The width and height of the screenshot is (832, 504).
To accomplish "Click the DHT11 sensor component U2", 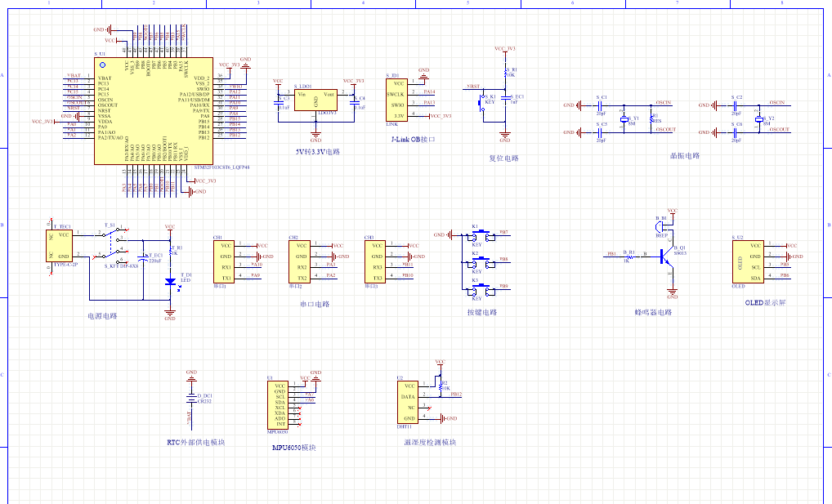I will pos(406,401).
